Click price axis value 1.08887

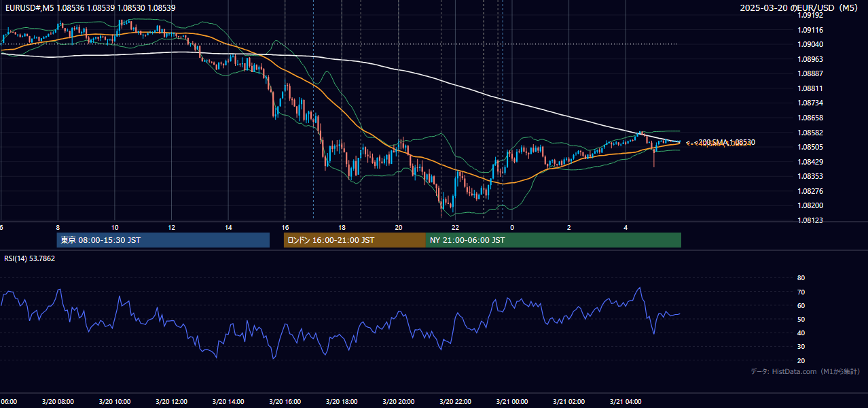(x=811, y=73)
